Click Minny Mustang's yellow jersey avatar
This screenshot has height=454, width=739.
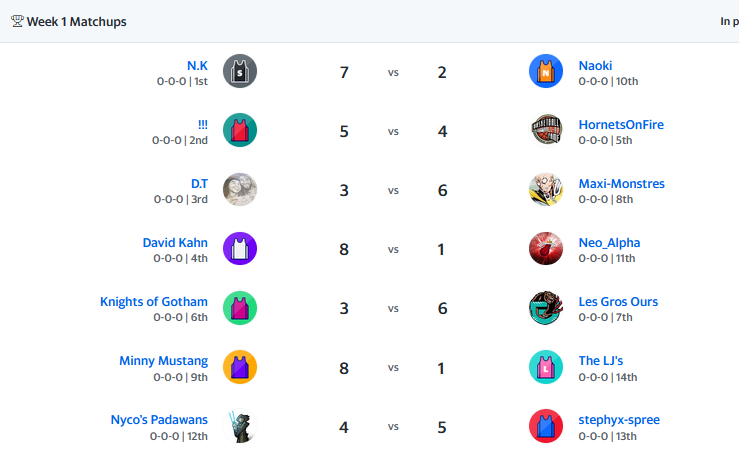pos(240,367)
